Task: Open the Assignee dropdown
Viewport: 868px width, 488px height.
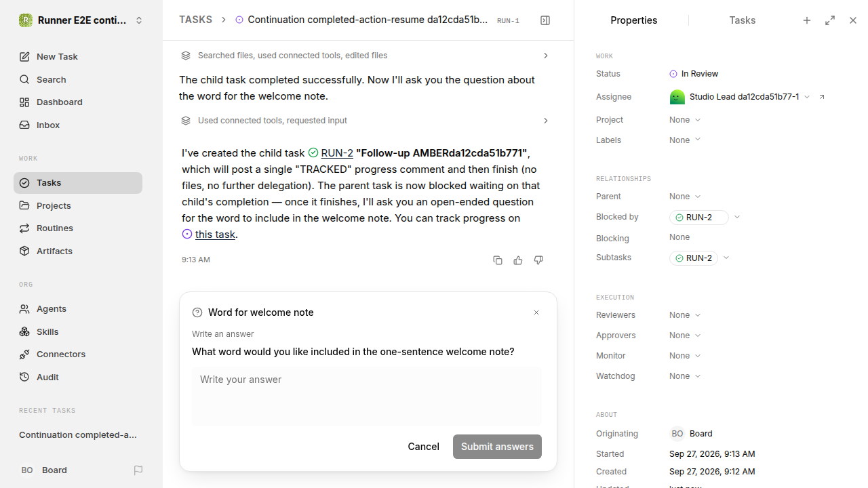Action: coord(740,97)
